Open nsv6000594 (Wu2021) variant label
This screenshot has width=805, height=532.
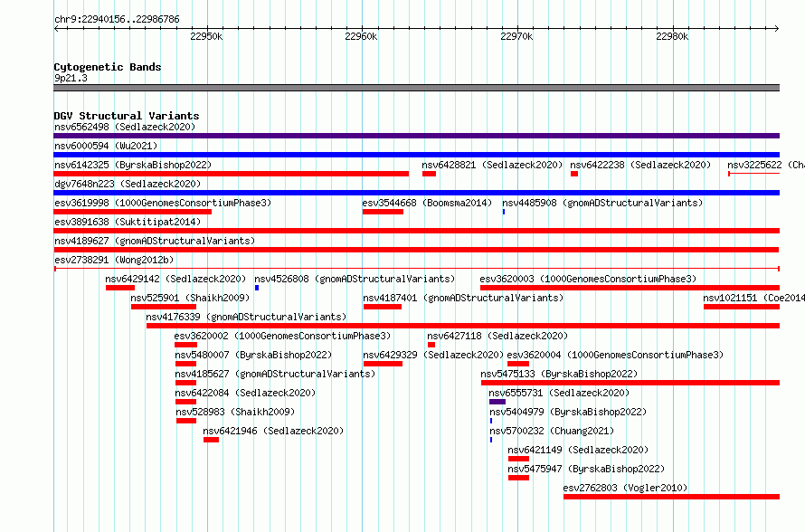106,146
